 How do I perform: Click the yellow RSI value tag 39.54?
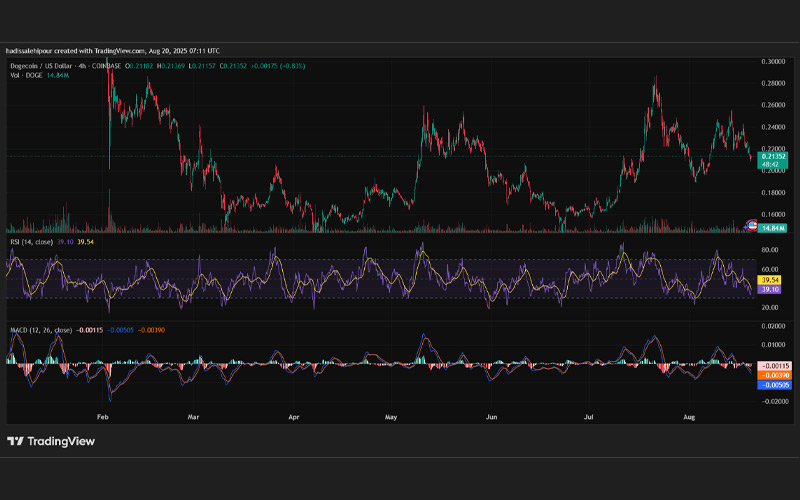pyautogui.click(x=769, y=280)
